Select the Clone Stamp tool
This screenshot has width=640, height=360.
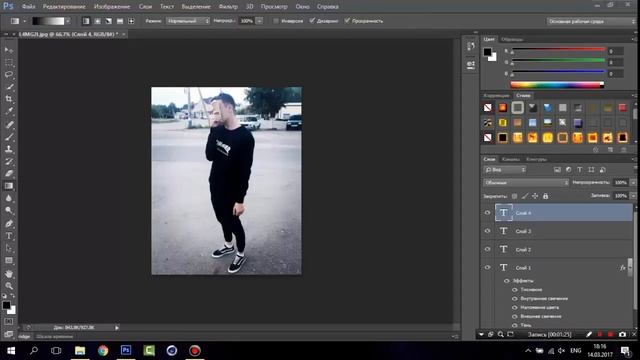pyautogui.click(x=9, y=149)
